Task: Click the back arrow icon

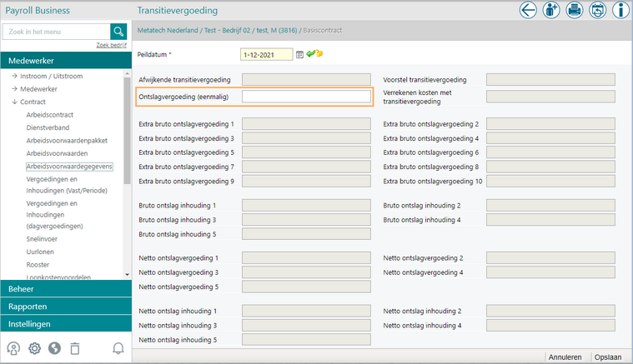Action: pos(528,10)
